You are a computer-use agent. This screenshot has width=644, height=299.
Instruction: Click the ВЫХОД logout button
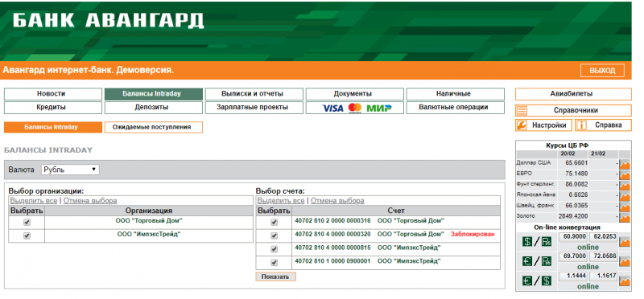pos(602,71)
